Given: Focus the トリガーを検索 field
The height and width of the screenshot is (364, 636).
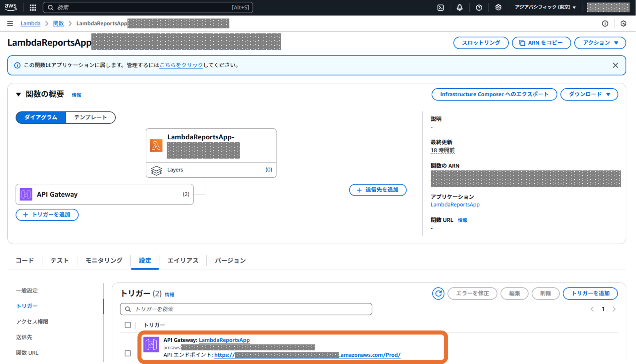Looking at the screenshot, I should (246, 309).
